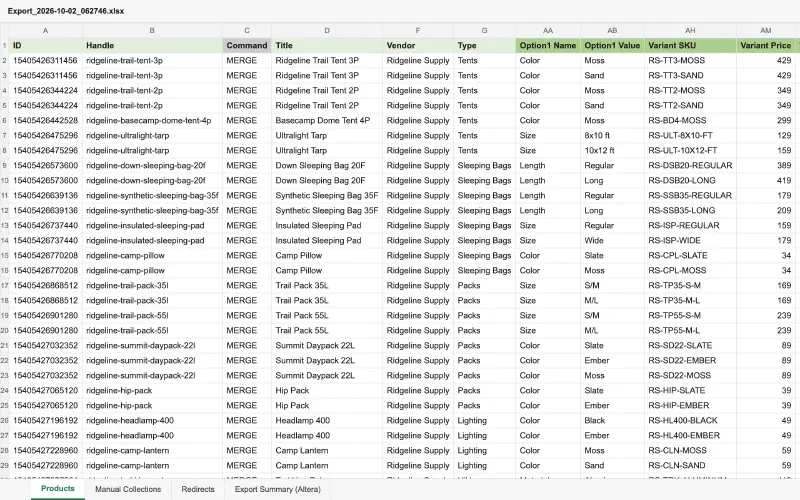Select cell RS-BD4-MOSS
The width and height of the screenshot is (800, 500).
tap(690, 120)
